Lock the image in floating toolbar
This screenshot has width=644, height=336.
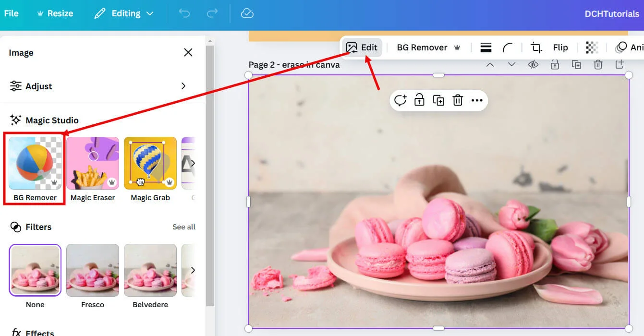pos(419,100)
